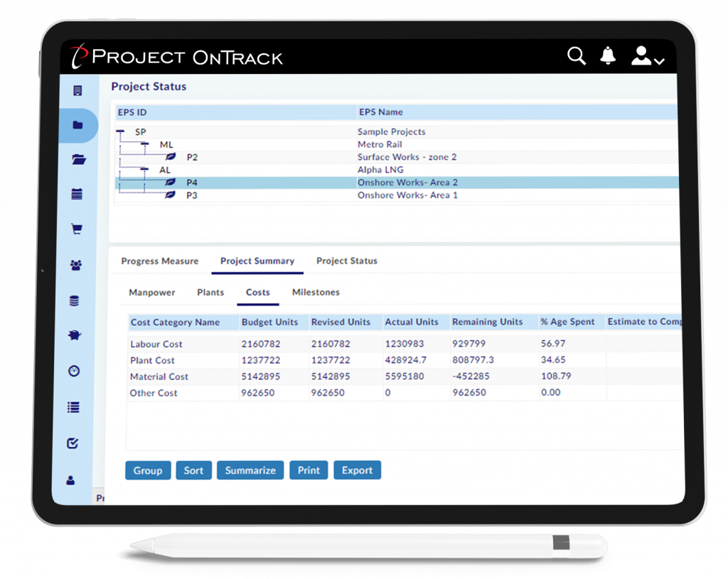This screenshot has width=728, height=579.
Task: Open the Costs sub-tab
Action: [x=257, y=292]
